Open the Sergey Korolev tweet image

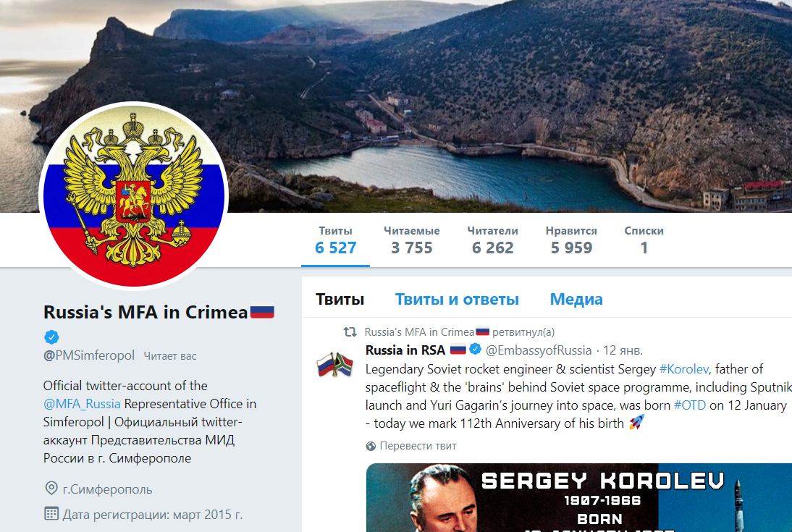(579, 498)
